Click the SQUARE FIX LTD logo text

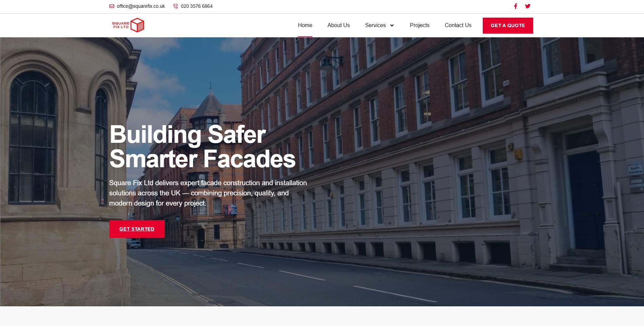pyautogui.click(x=121, y=25)
